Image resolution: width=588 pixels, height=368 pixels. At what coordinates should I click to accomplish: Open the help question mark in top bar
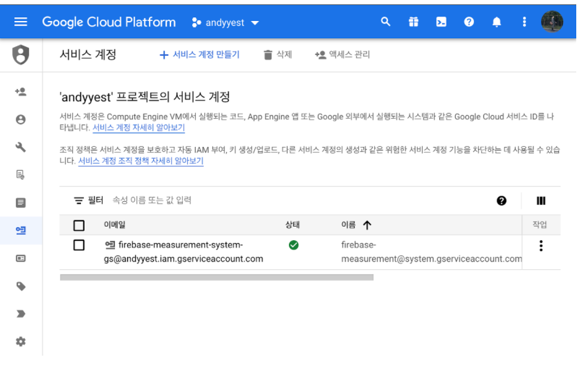tap(469, 22)
